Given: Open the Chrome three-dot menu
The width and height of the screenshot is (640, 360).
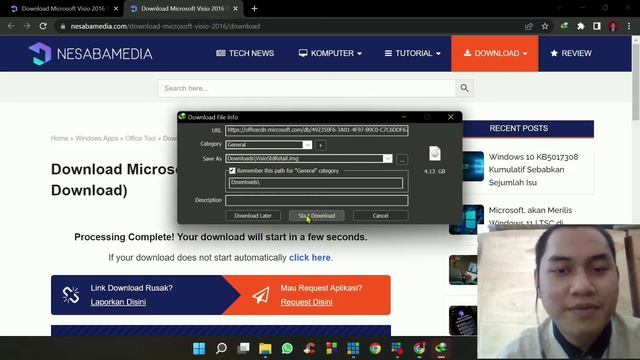Looking at the screenshot, I should pos(629,26).
